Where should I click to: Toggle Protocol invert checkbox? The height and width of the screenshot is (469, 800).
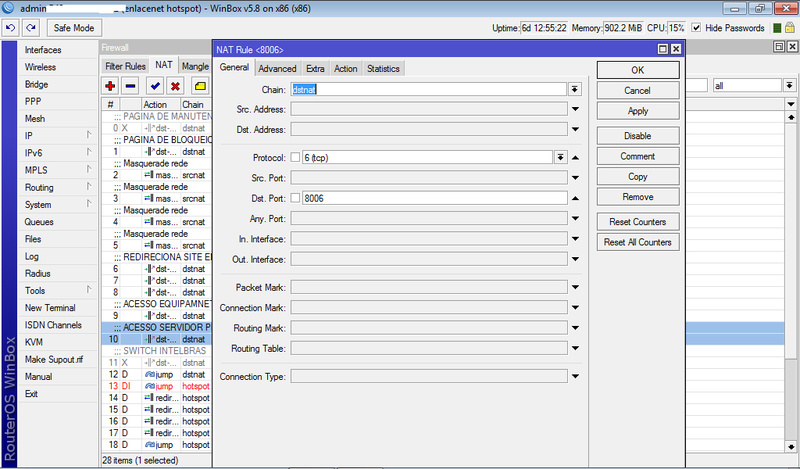pyautogui.click(x=295, y=158)
